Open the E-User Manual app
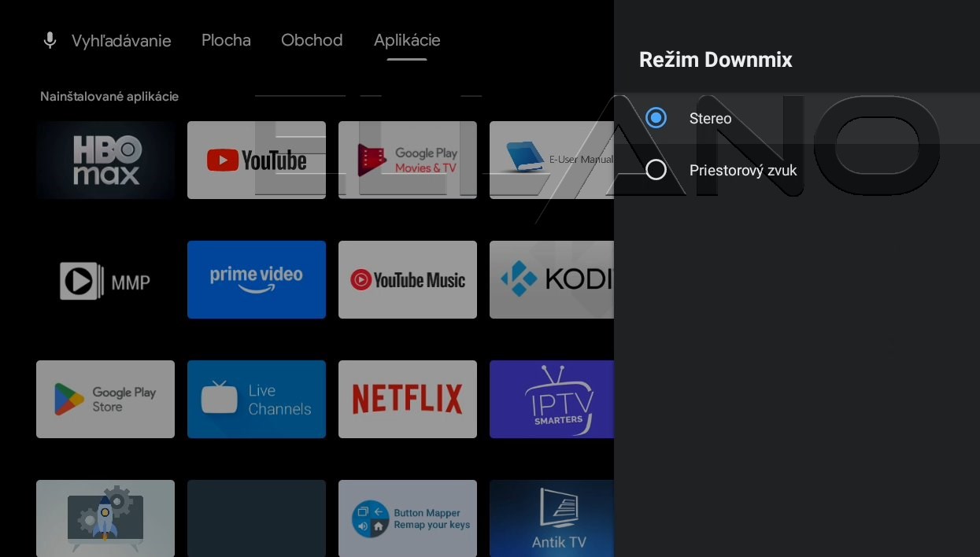This screenshot has height=557, width=980. coord(551,160)
